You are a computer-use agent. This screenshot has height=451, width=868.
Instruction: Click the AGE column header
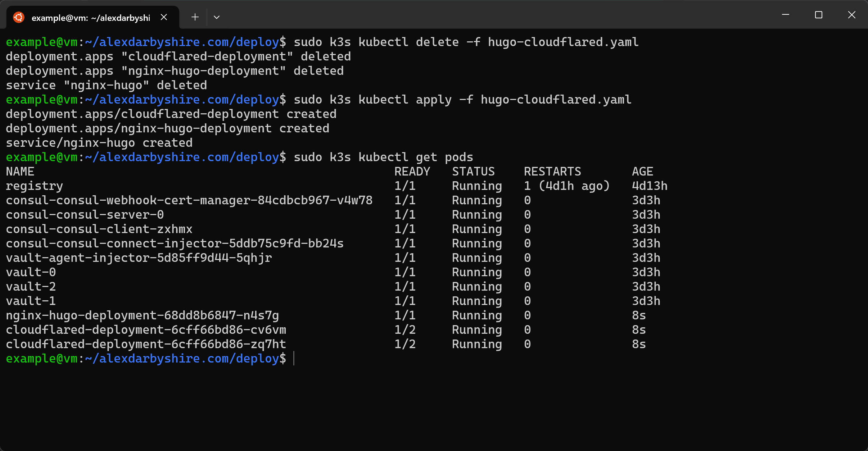coord(643,172)
